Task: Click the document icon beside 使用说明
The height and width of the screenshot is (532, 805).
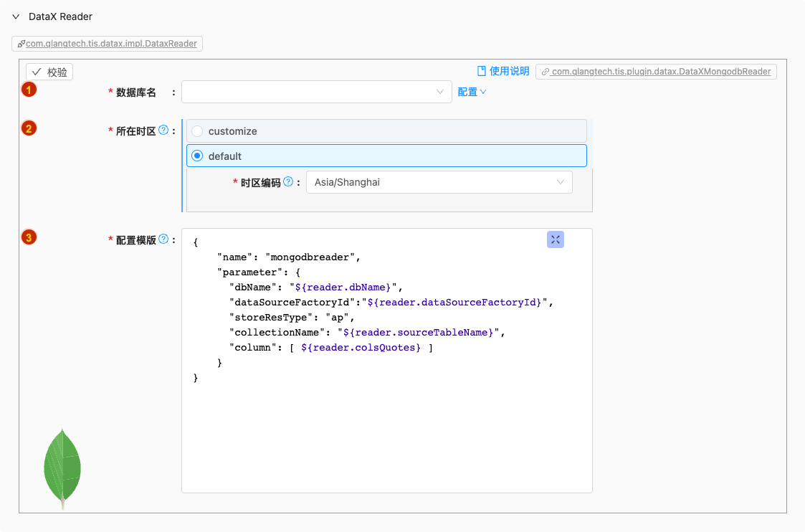Action: 482,71
